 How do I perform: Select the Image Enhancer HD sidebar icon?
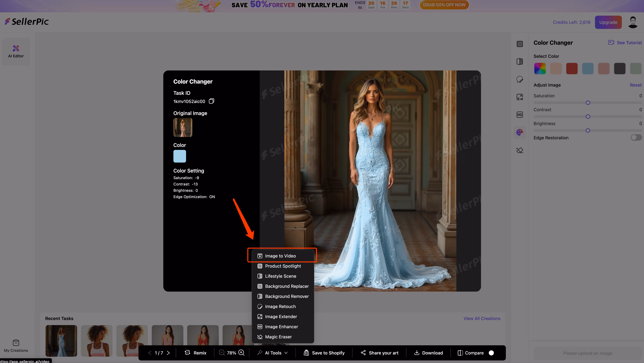click(x=519, y=115)
